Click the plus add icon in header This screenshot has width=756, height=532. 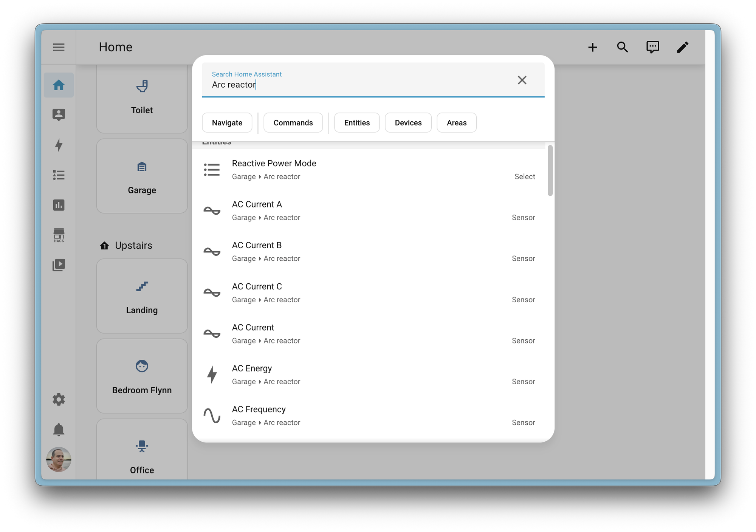coord(593,47)
